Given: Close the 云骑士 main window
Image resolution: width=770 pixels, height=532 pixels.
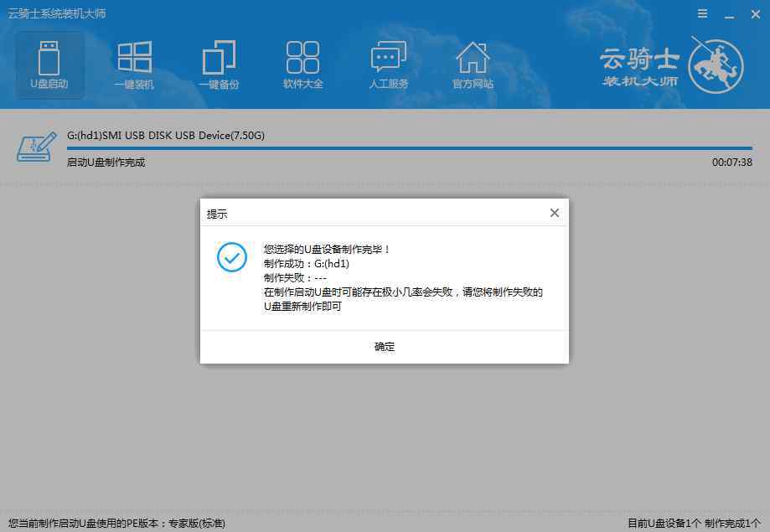Looking at the screenshot, I should point(756,14).
